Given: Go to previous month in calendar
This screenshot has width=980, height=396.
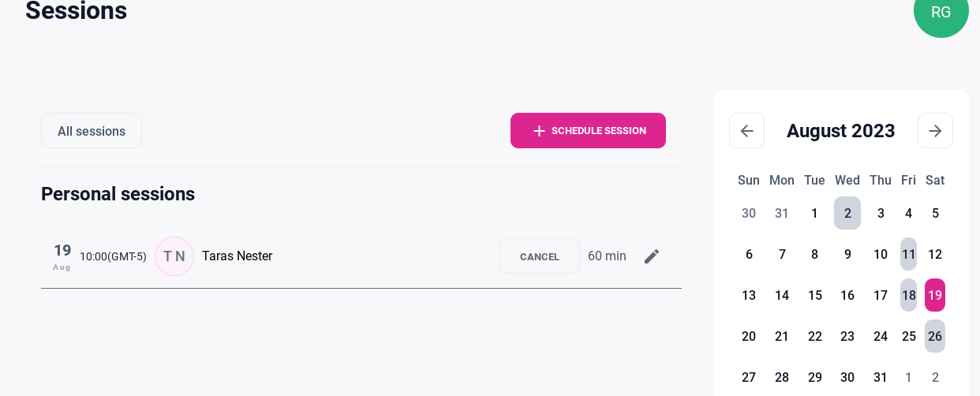Looking at the screenshot, I should tap(746, 131).
